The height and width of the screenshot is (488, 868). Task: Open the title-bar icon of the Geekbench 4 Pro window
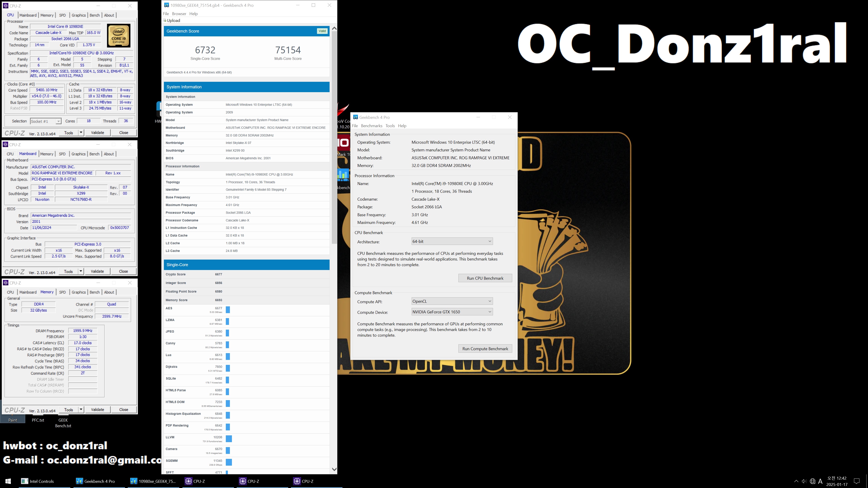pyautogui.click(x=355, y=117)
